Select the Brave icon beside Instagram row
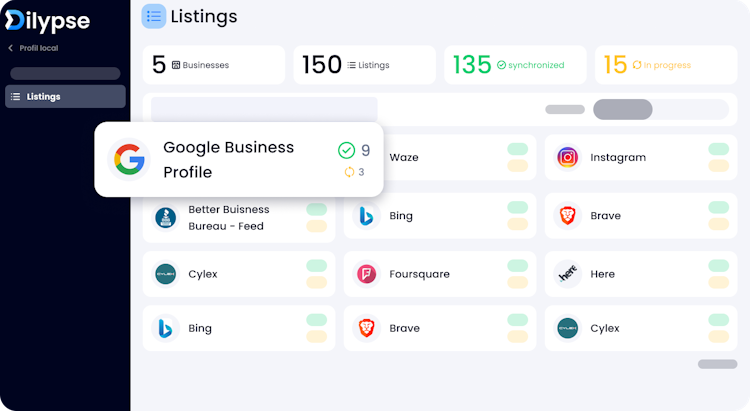Viewport: 750px width, 411px height. pyautogui.click(x=568, y=215)
